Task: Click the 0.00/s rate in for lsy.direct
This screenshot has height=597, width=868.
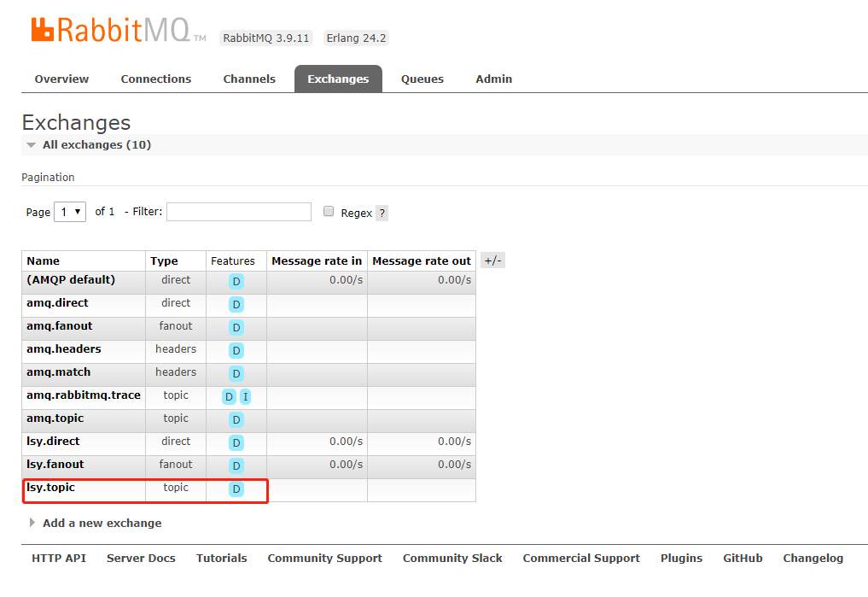Action: click(346, 442)
